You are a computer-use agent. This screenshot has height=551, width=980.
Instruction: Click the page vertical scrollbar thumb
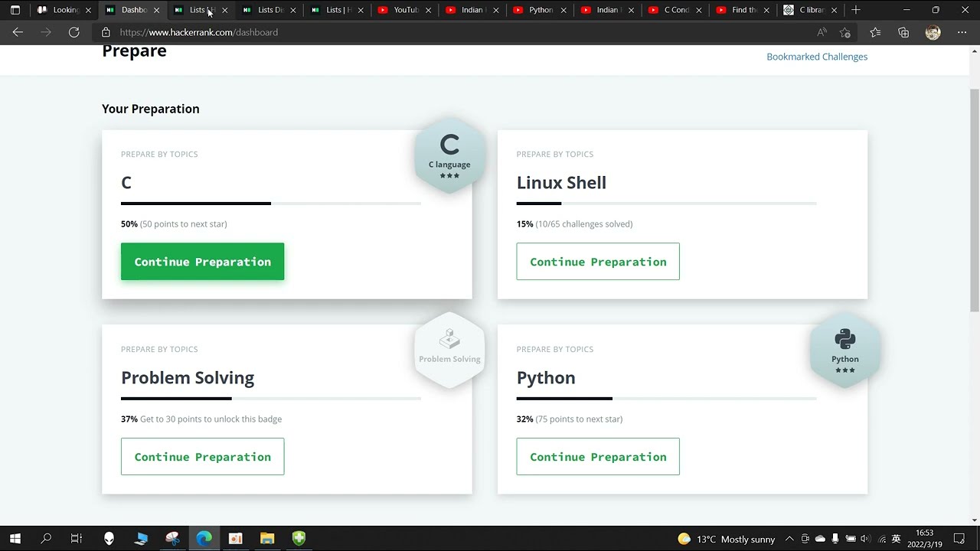(975, 199)
